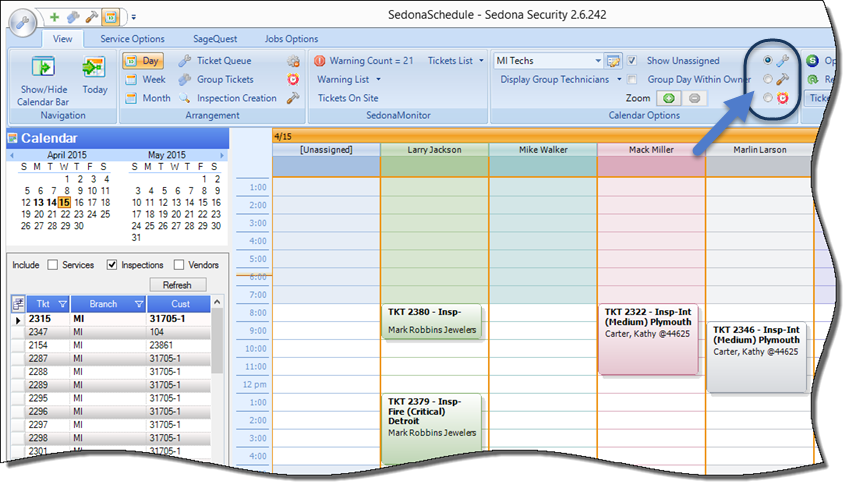This screenshot has width=849, height=488.
Task: Open Group Tickets
Action: click(x=217, y=80)
